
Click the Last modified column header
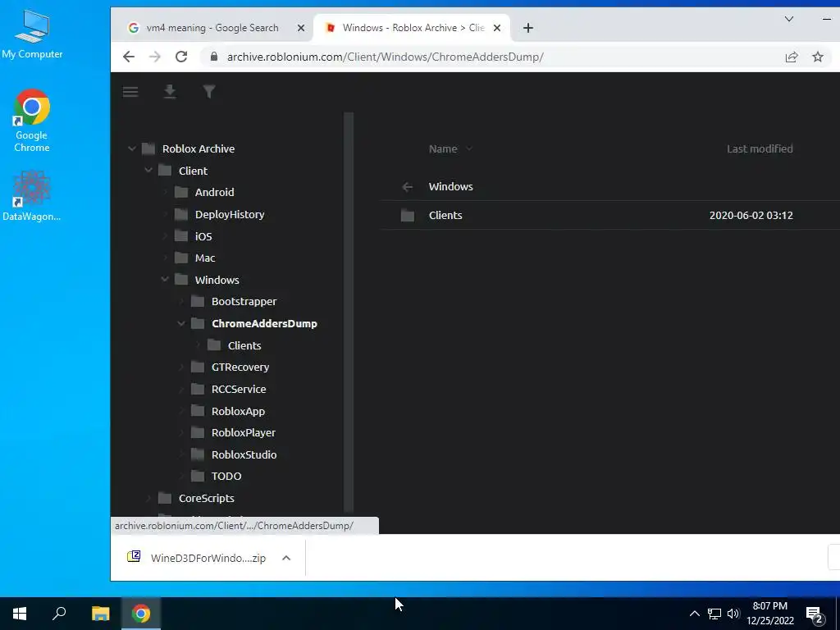(760, 149)
